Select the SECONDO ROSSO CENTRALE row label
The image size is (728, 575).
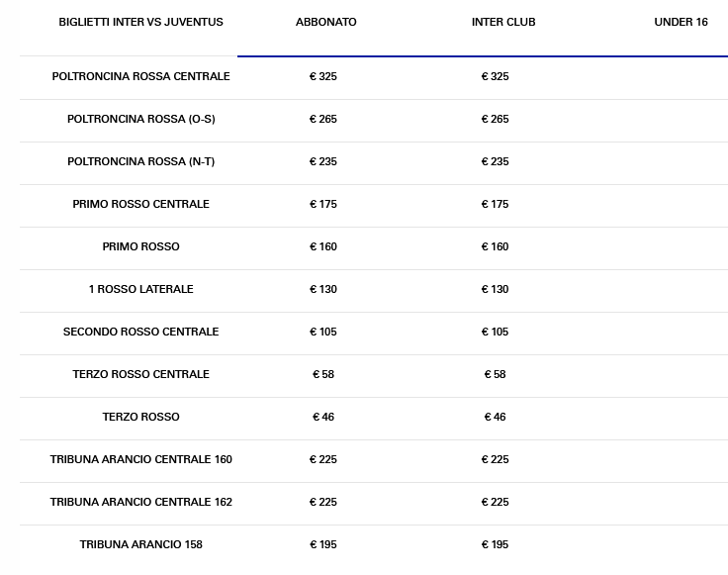pyautogui.click(x=140, y=332)
